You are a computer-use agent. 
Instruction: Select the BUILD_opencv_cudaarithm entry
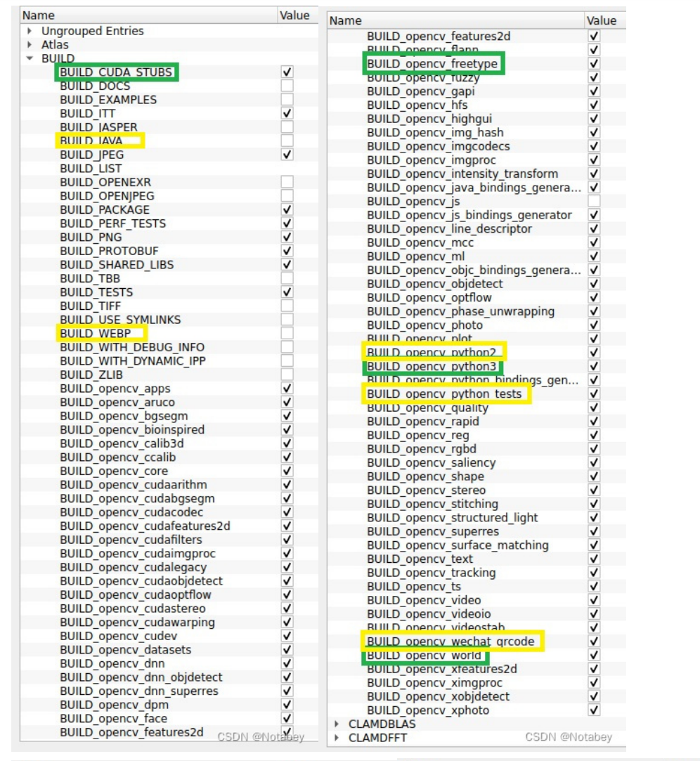(134, 485)
